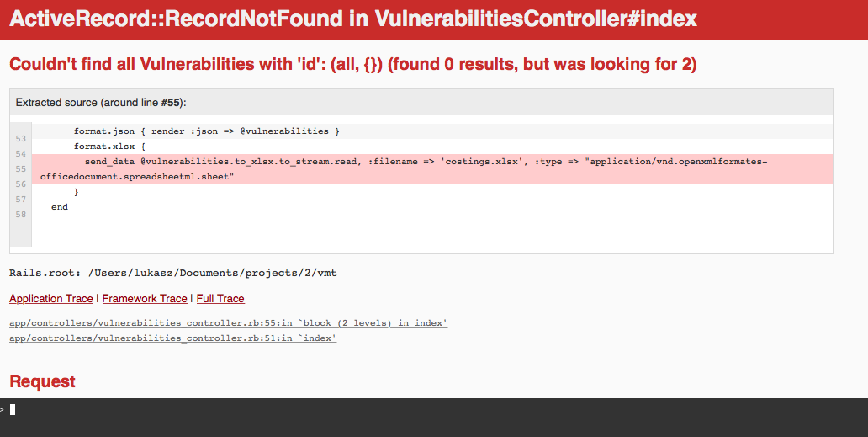Click the Couldn't find all Vulnerabilities message

(353, 64)
